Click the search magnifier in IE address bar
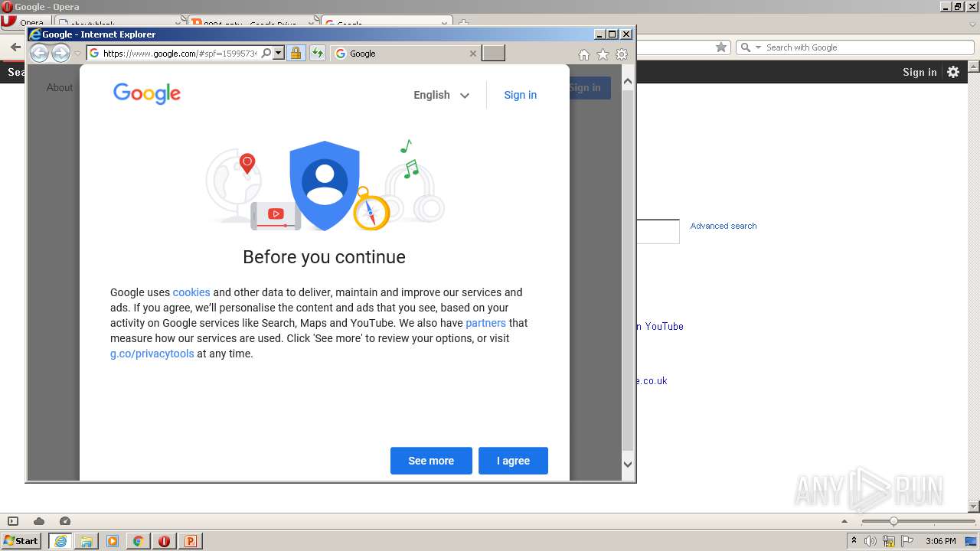 coord(266,54)
